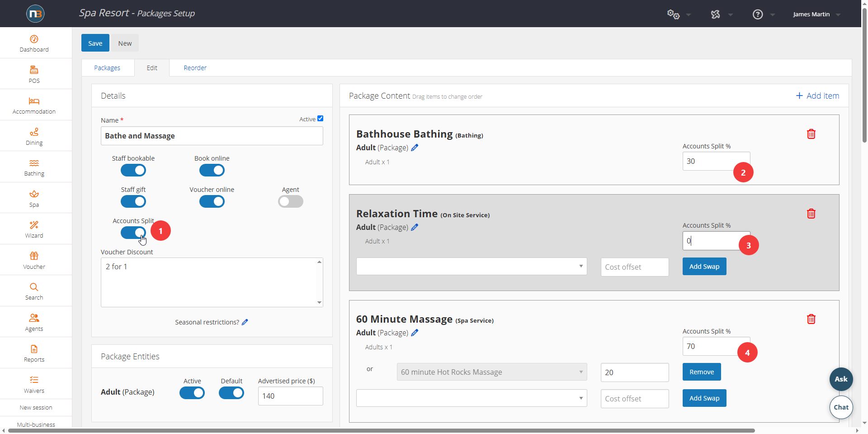Click the New button

coord(125,43)
